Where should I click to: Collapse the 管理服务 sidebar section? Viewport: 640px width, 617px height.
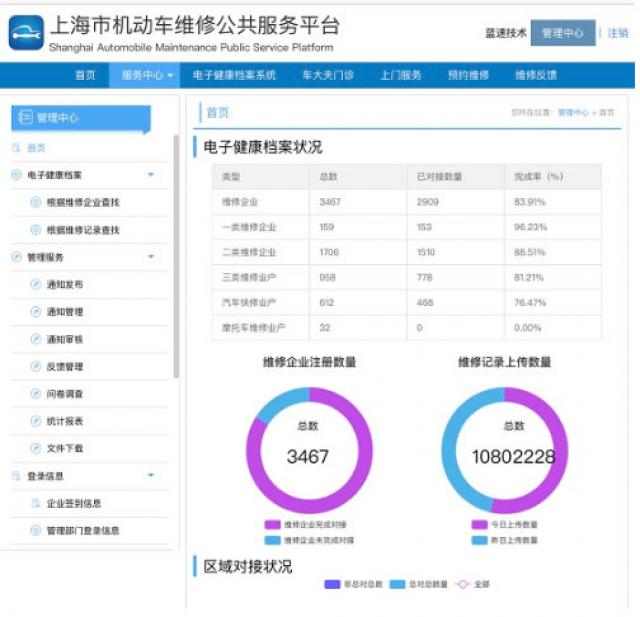click(x=151, y=257)
